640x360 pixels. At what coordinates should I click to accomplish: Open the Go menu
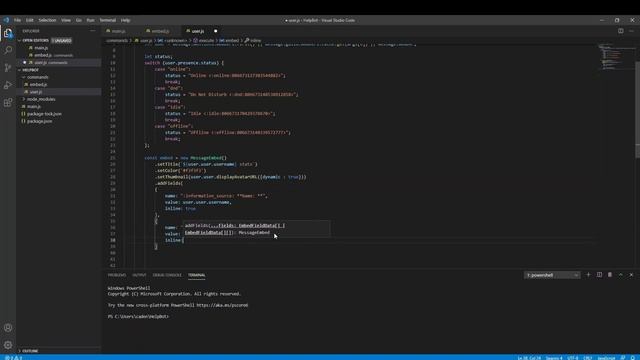pyautogui.click(x=79, y=20)
